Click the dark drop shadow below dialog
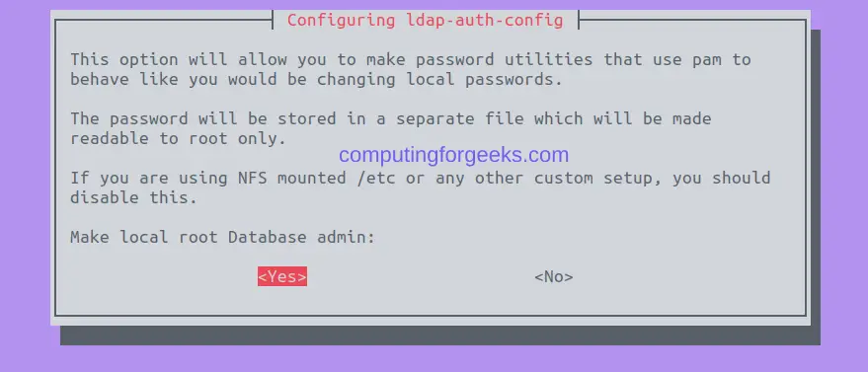This screenshot has width=868, height=372. [x=440, y=335]
